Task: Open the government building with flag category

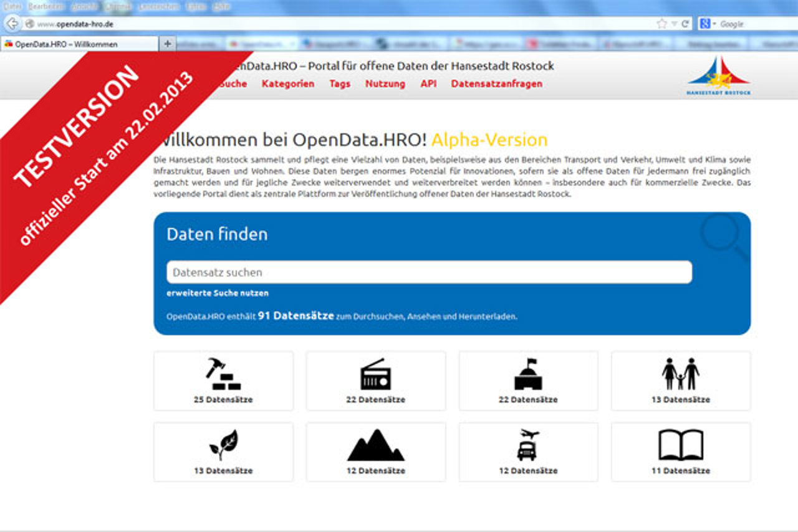Action: pyautogui.click(x=528, y=381)
